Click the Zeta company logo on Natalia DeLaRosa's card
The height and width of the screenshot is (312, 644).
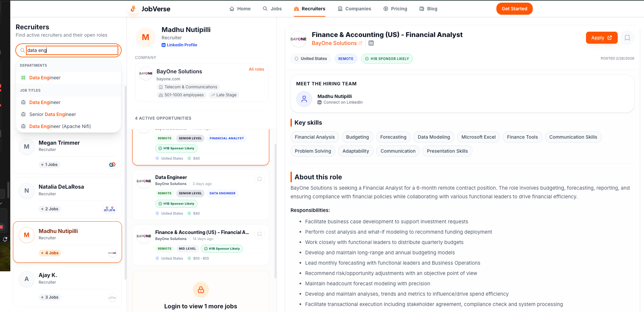(x=110, y=209)
